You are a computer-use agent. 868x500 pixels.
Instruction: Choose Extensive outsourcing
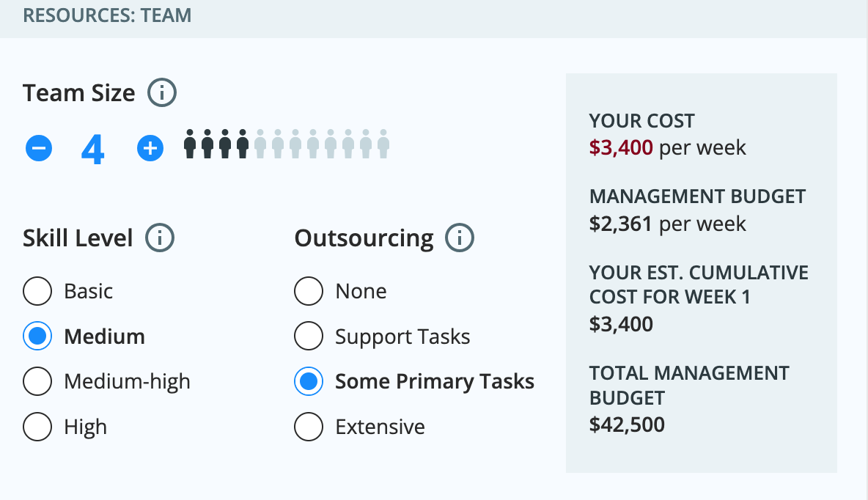click(x=309, y=426)
